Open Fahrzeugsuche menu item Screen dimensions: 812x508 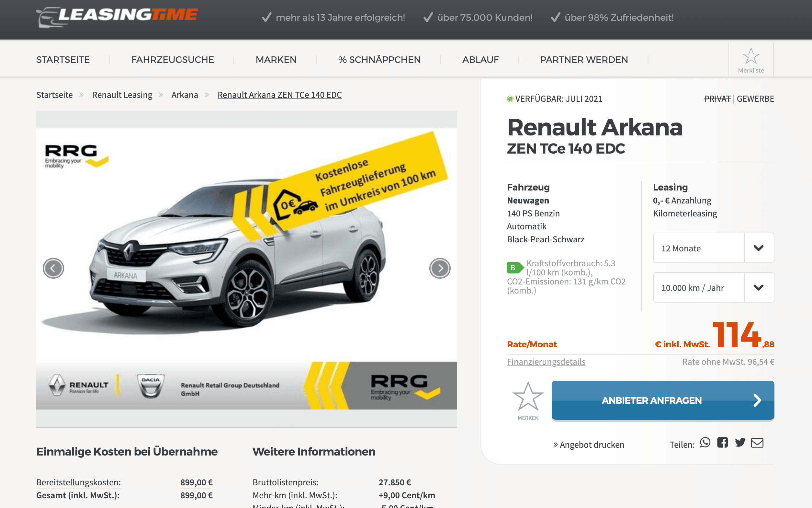173,60
